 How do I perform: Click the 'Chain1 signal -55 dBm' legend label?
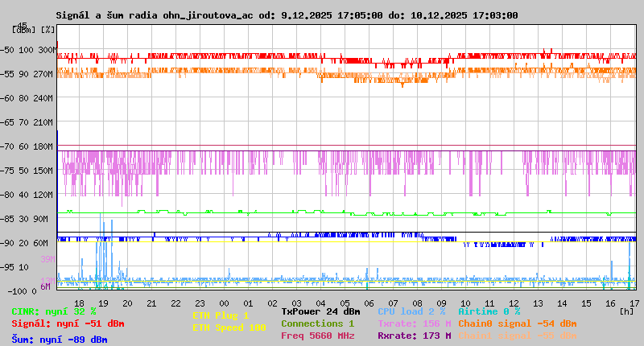point(518,336)
